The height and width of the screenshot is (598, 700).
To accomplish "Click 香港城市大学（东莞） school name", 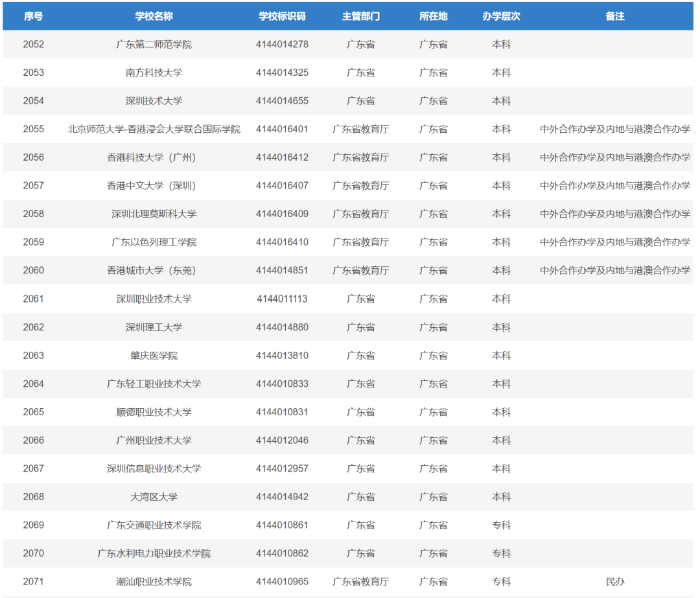I will tap(154, 270).
